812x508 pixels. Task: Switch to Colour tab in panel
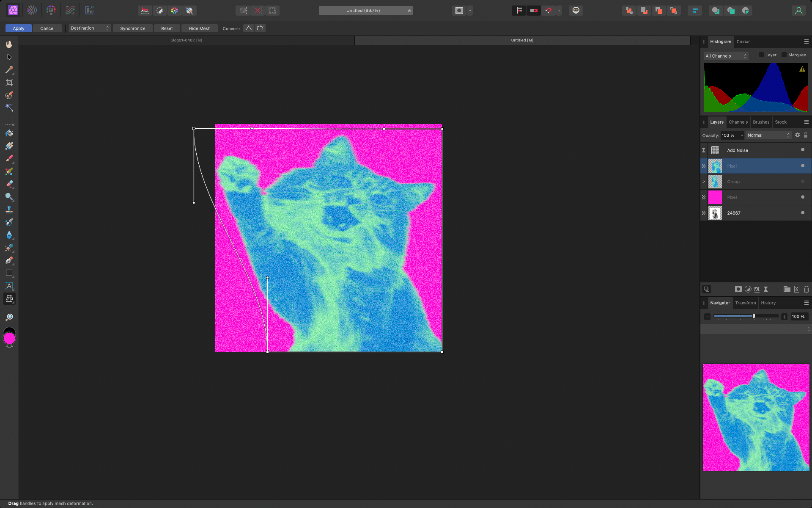(743, 41)
